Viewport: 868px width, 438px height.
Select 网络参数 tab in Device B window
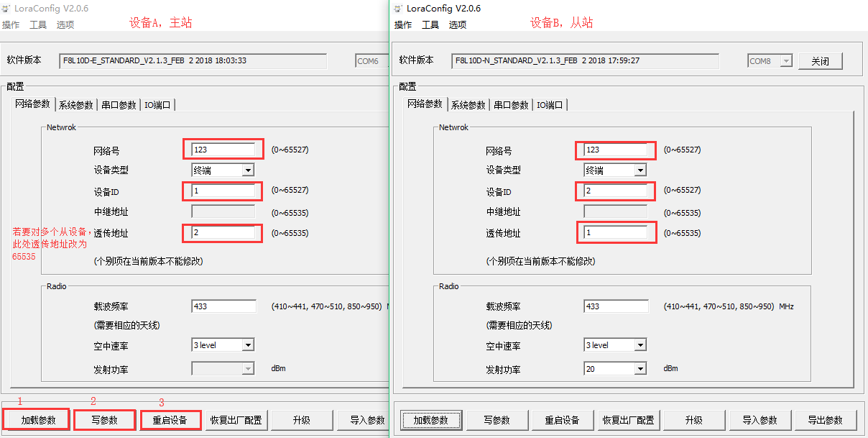[x=425, y=104]
